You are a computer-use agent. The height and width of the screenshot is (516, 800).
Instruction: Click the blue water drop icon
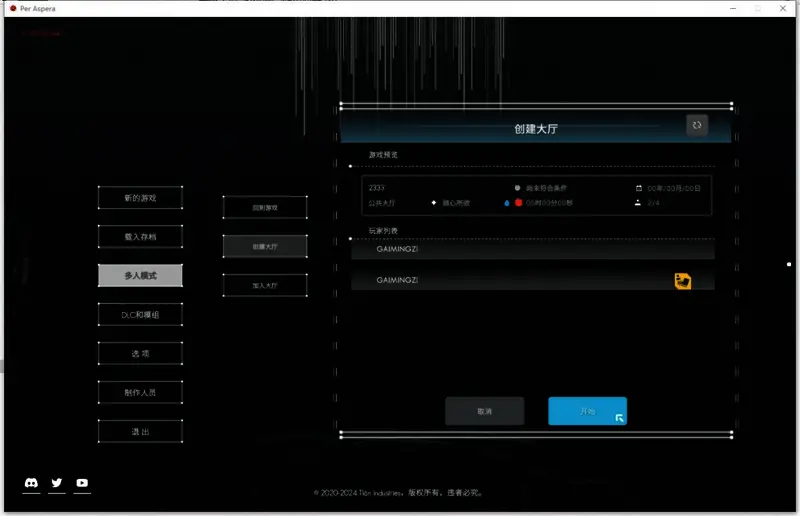coord(506,203)
